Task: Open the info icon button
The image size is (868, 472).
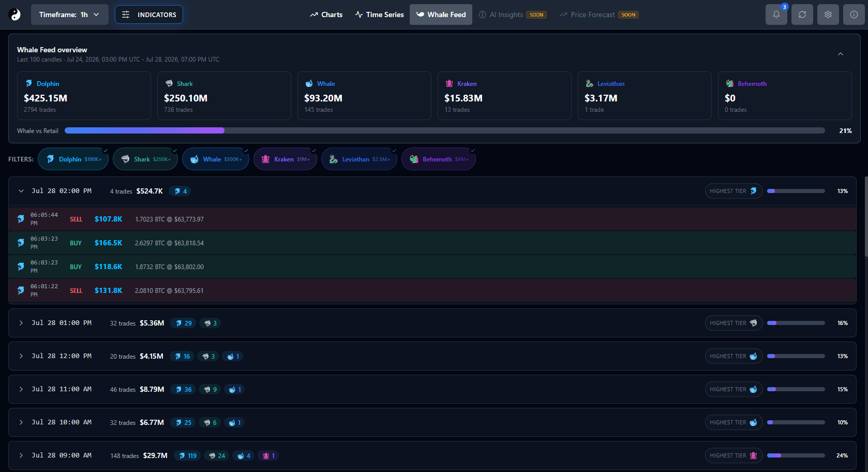Action: point(854,14)
